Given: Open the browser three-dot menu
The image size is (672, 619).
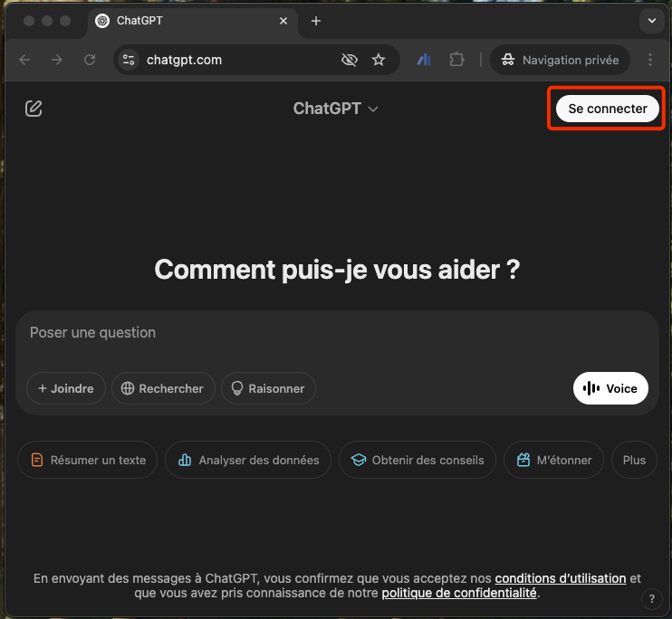Looking at the screenshot, I should (x=650, y=60).
